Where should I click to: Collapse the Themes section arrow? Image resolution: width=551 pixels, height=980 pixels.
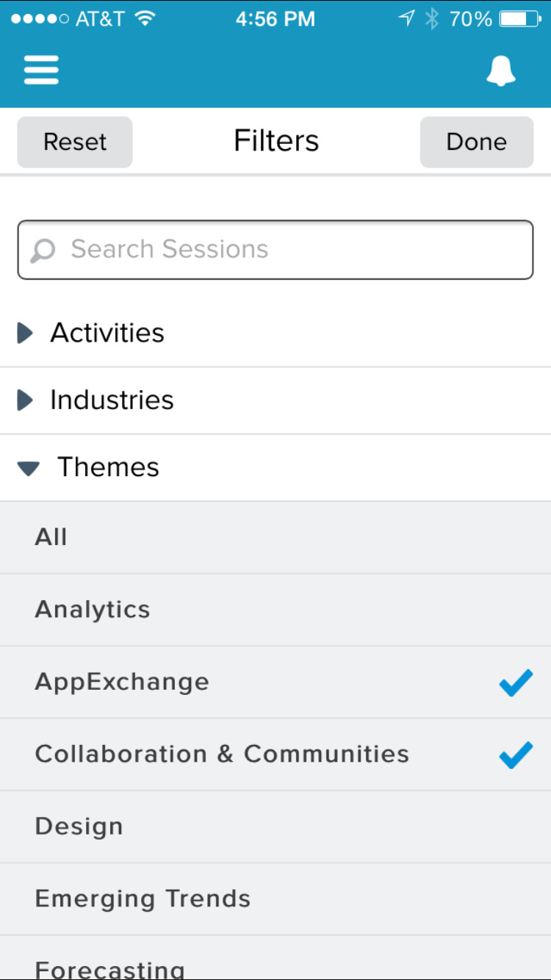click(x=29, y=468)
